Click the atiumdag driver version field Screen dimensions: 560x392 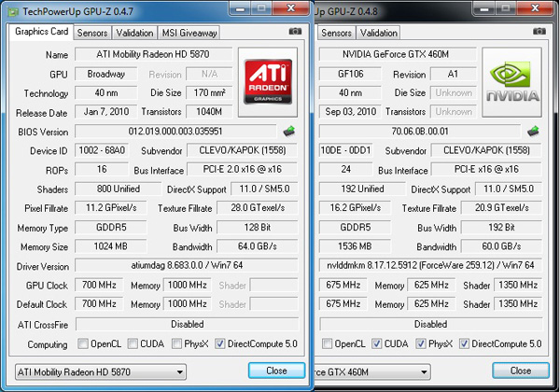pos(187,265)
